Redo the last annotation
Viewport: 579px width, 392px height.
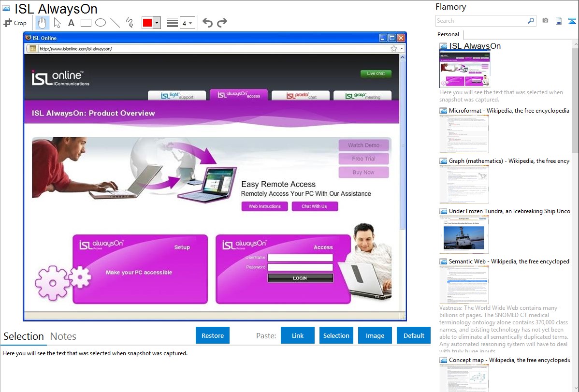point(222,23)
